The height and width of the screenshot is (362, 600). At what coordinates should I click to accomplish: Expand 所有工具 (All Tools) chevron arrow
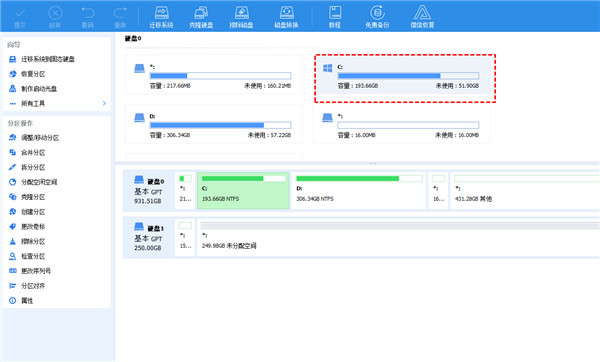pos(104,103)
